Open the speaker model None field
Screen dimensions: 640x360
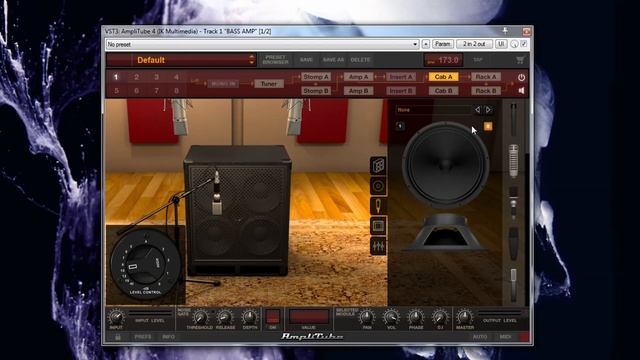pyautogui.click(x=433, y=110)
